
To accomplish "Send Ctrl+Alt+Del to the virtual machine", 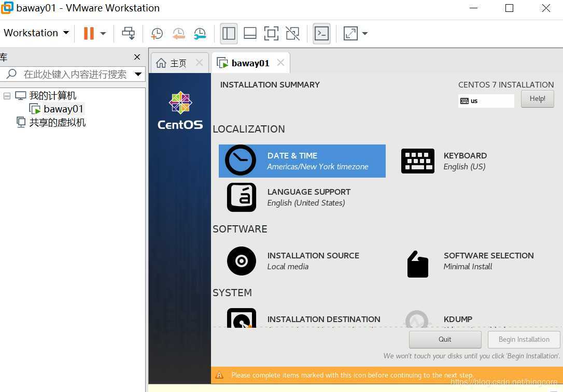I will click(x=128, y=33).
